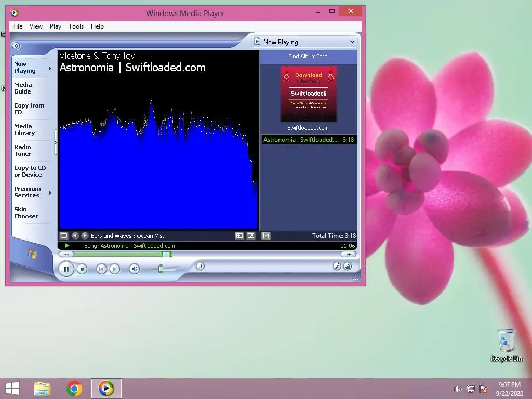Click the window resize grip corner
The height and width of the screenshot is (399, 532).
(x=356, y=277)
